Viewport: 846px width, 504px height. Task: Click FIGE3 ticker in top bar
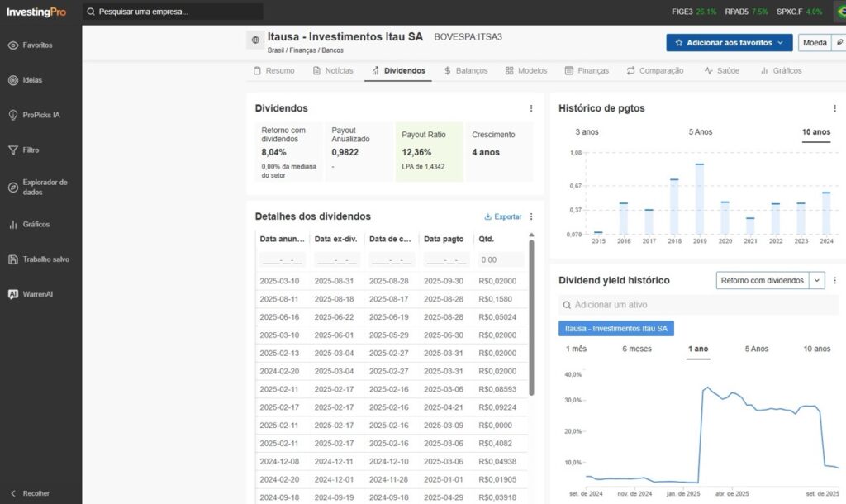click(x=694, y=12)
